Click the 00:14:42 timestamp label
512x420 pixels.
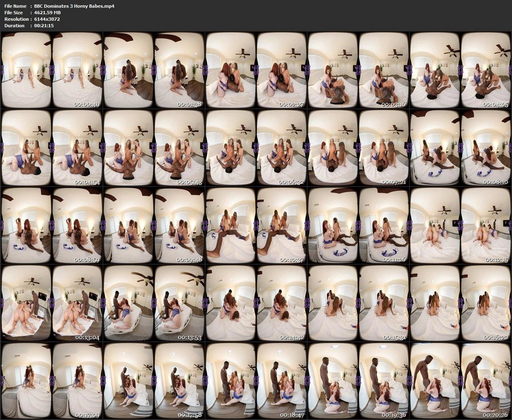point(291,337)
